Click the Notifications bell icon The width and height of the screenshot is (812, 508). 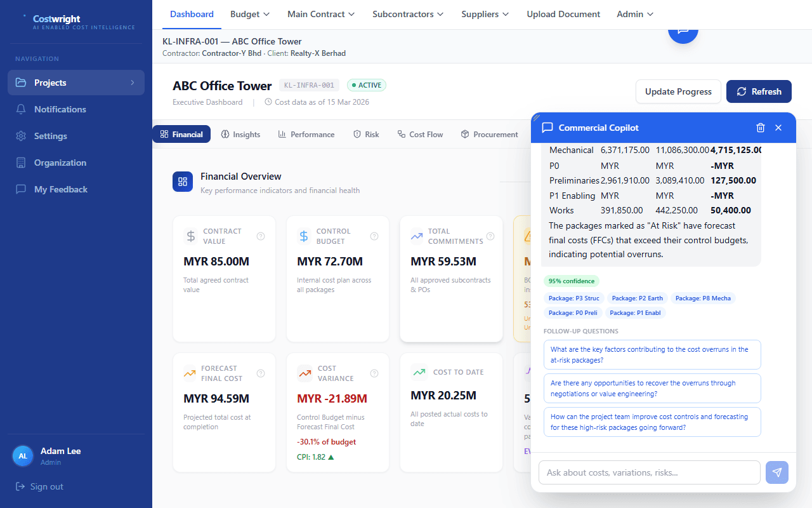21,109
